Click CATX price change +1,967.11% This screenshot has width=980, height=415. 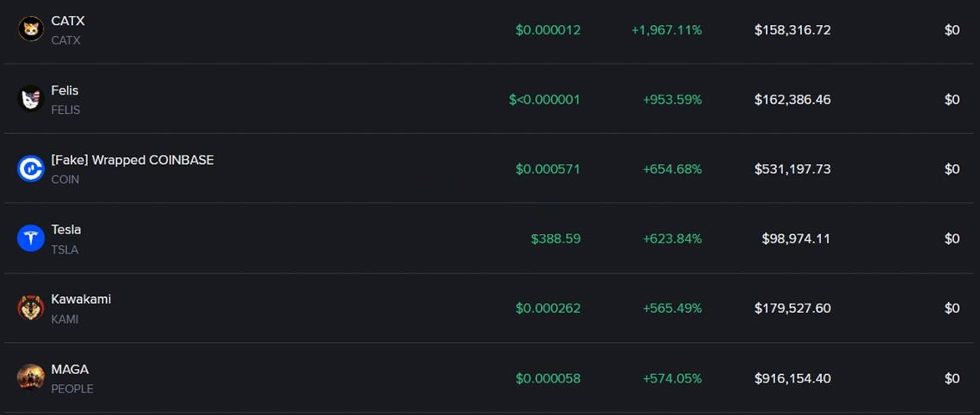point(666,30)
